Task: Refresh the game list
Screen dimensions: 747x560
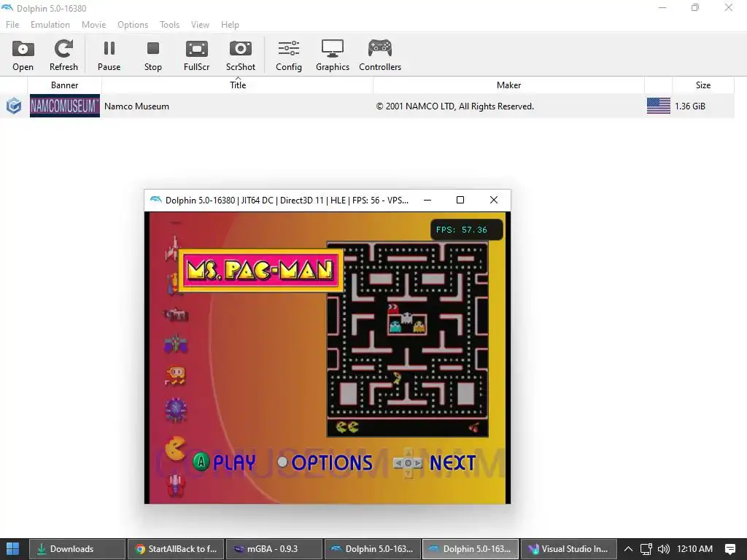Action: pyautogui.click(x=63, y=55)
